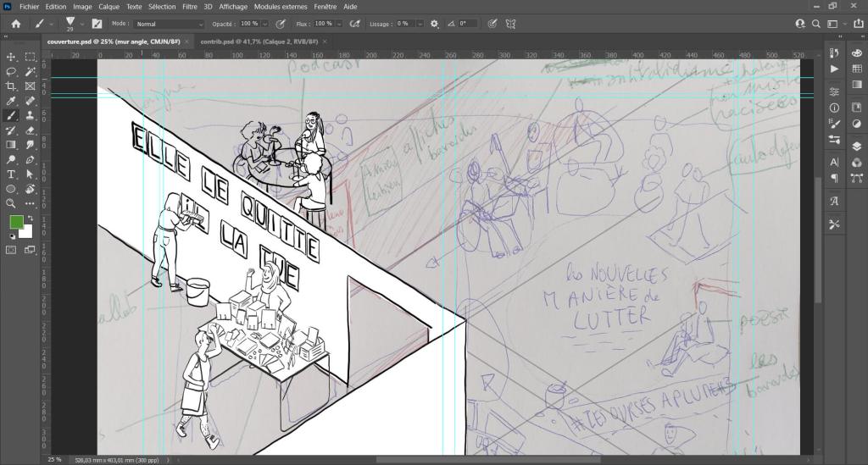Select the Horizontal Type tool

pyautogui.click(x=12, y=174)
